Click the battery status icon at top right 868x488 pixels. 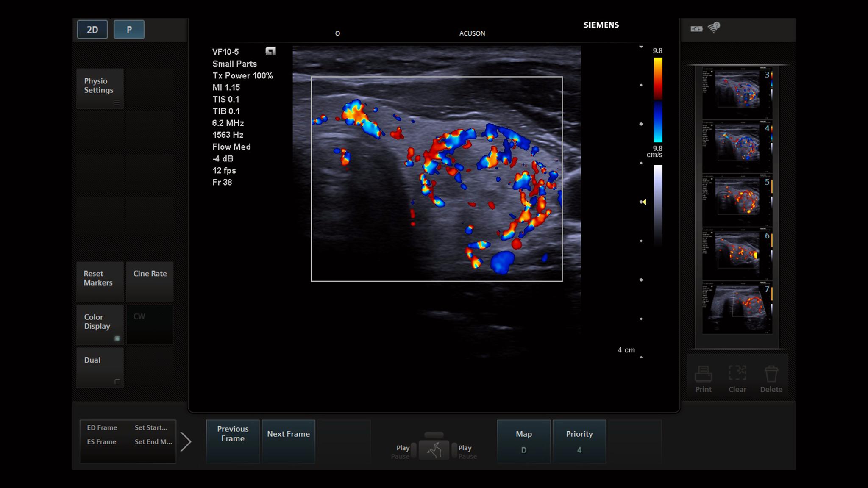click(696, 29)
